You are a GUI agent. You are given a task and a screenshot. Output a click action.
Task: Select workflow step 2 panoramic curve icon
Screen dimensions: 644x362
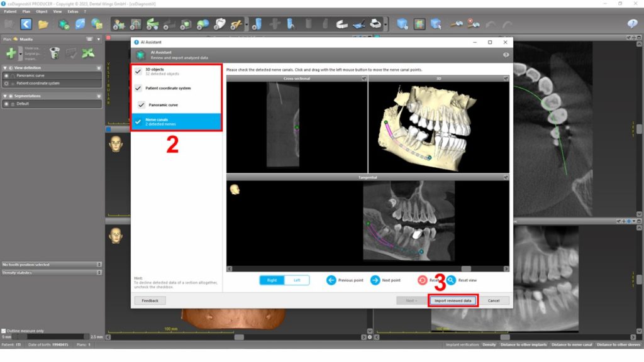click(x=135, y=25)
